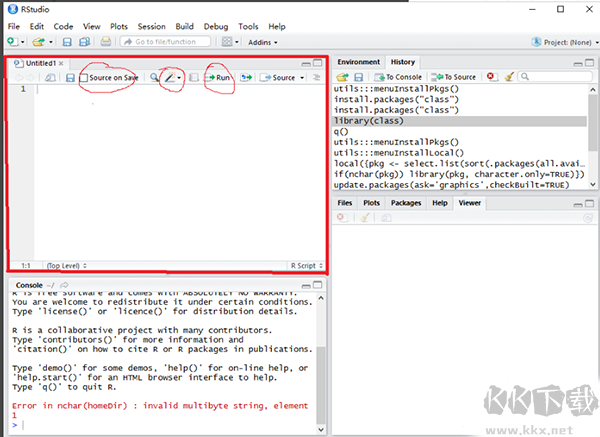Select the utils:::menuInstallLocal() history entry
600x437 pixels.
point(460,153)
